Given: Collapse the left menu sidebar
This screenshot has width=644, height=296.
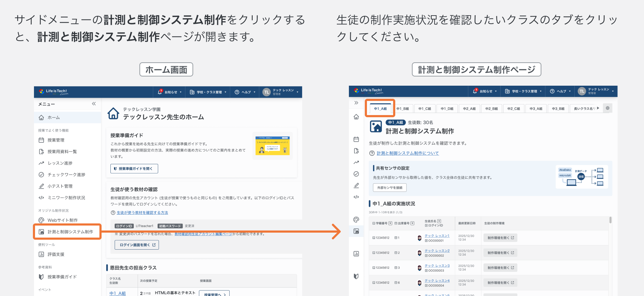Looking at the screenshot, I should 94,104.
